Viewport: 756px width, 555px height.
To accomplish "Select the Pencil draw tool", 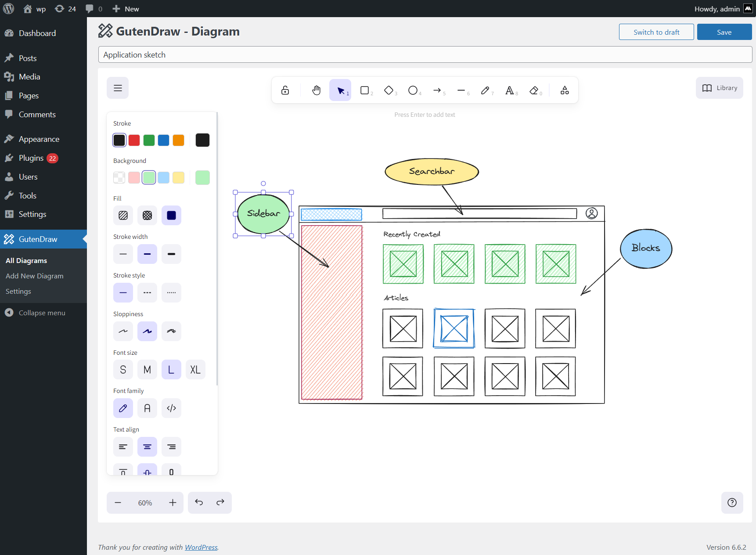I will pyautogui.click(x=485, y=90).
